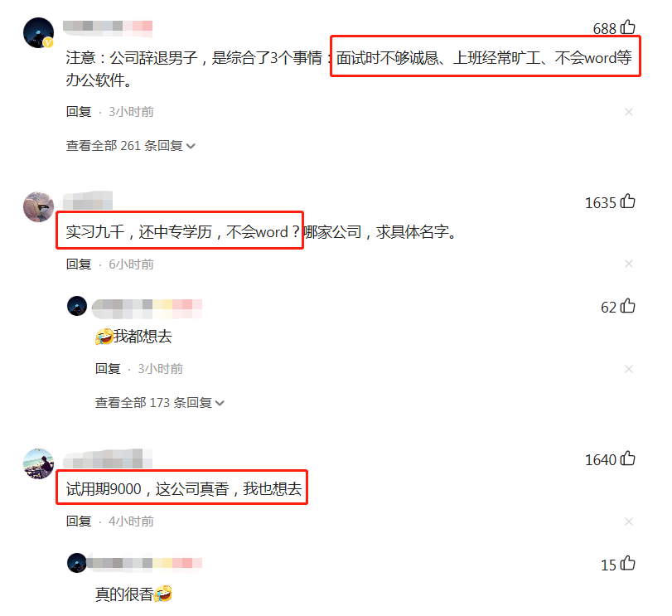Viewport: 672px width, 616px height.
Task: Reply to the comment posted 6小时前
Action: coord(79,264)
